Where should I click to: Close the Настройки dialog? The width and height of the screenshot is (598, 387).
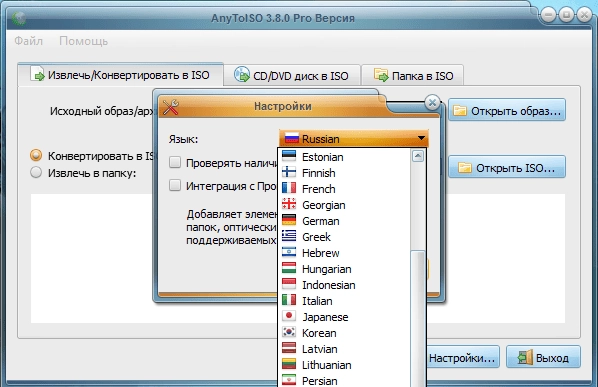432,103
